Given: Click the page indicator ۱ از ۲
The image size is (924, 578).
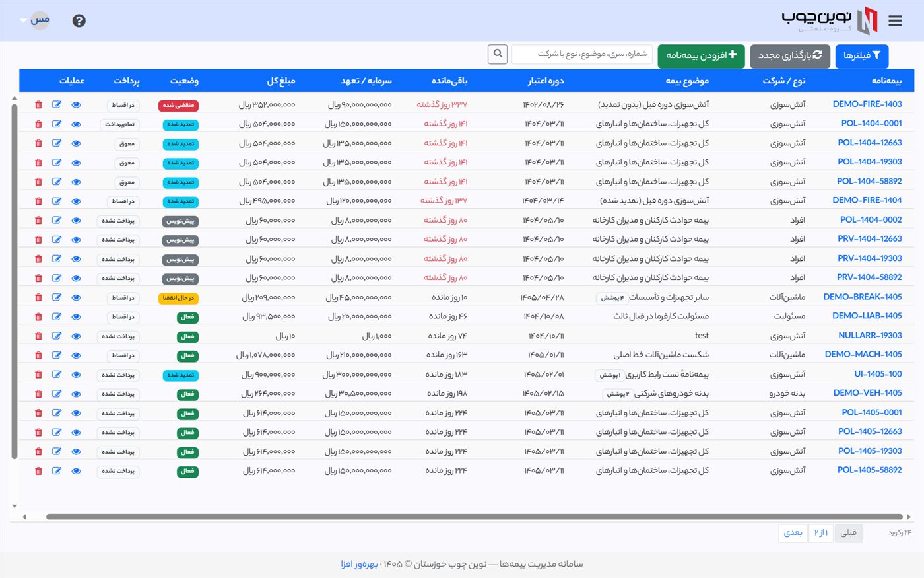Looking at the screenshot, I should tap(821, 532).
